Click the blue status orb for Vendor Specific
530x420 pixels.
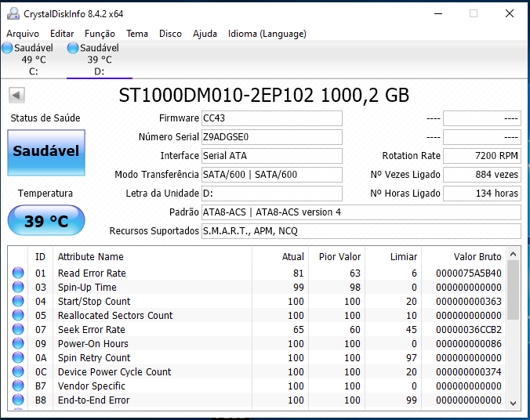click(x=18, y=386)
